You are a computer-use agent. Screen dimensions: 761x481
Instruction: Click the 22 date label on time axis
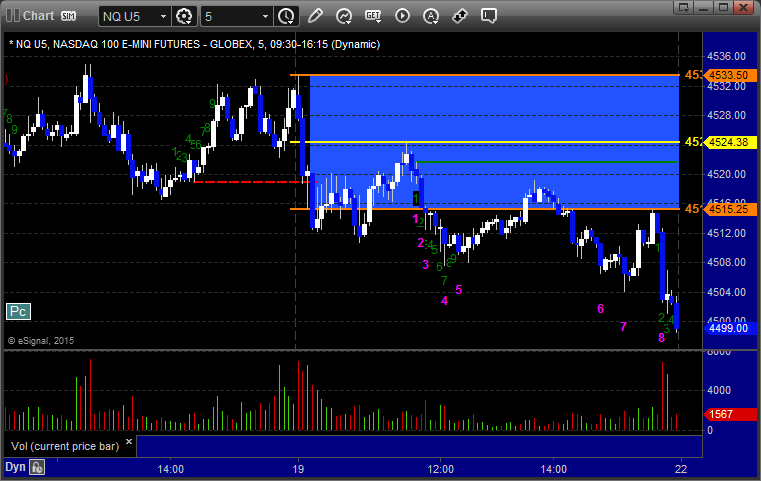pos(681,469)
